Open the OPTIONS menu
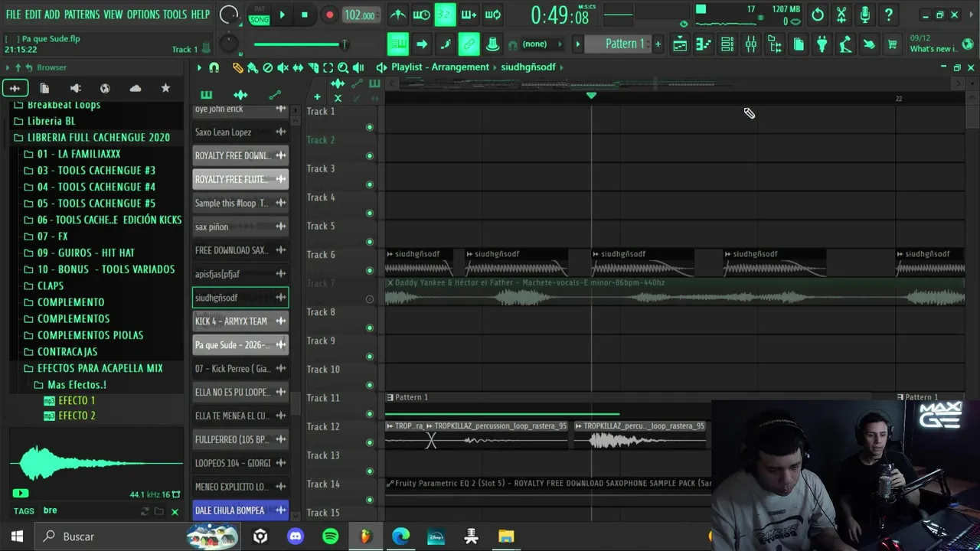Viewport: 980px width, 551px height. click(x=143, y=15)
